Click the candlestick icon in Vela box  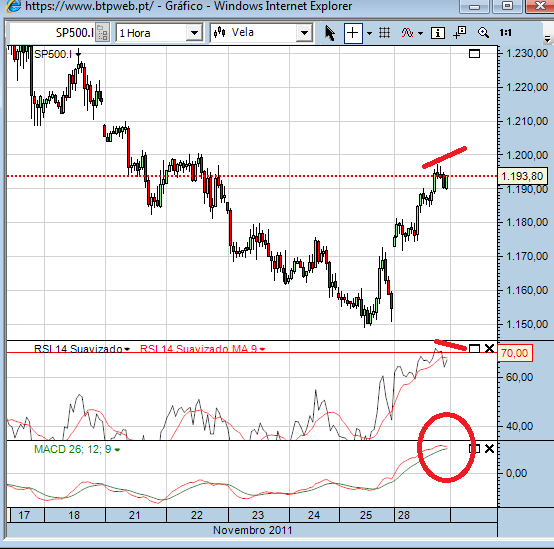pos(219,33)
